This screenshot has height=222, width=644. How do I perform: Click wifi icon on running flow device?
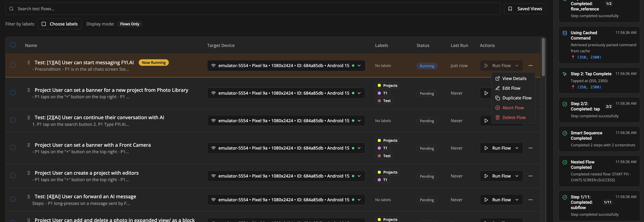[x=214, y=65]
